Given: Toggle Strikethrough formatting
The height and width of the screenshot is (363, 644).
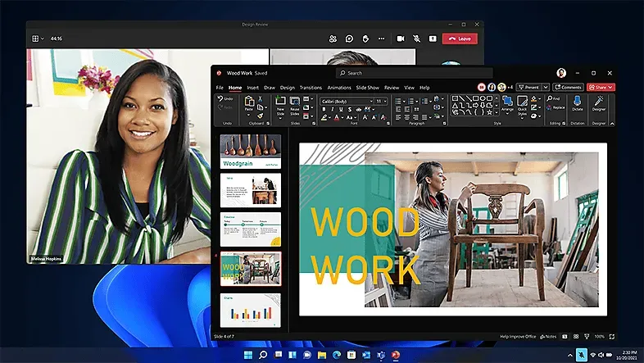Looking at the screenshot, I should pyautogui.click(x=358, y=109).
